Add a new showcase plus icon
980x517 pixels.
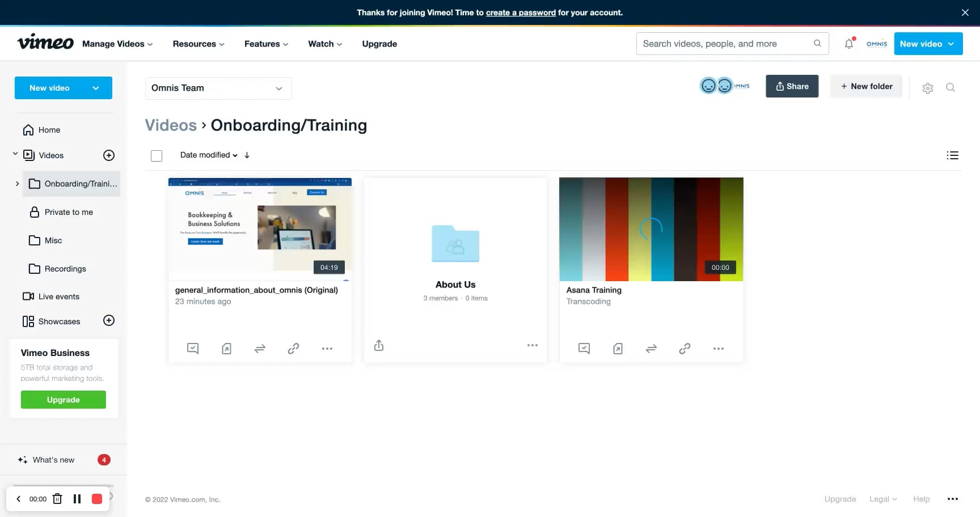click(109, 321)
